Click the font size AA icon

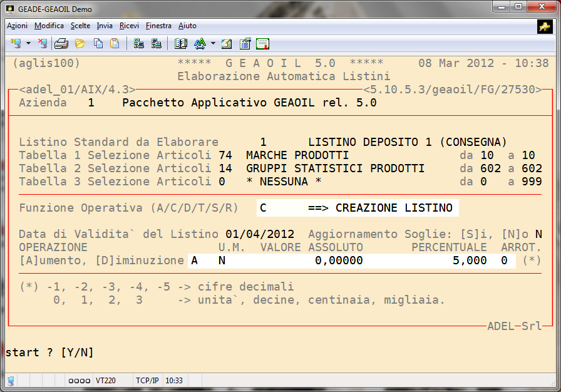pos(200,44)
